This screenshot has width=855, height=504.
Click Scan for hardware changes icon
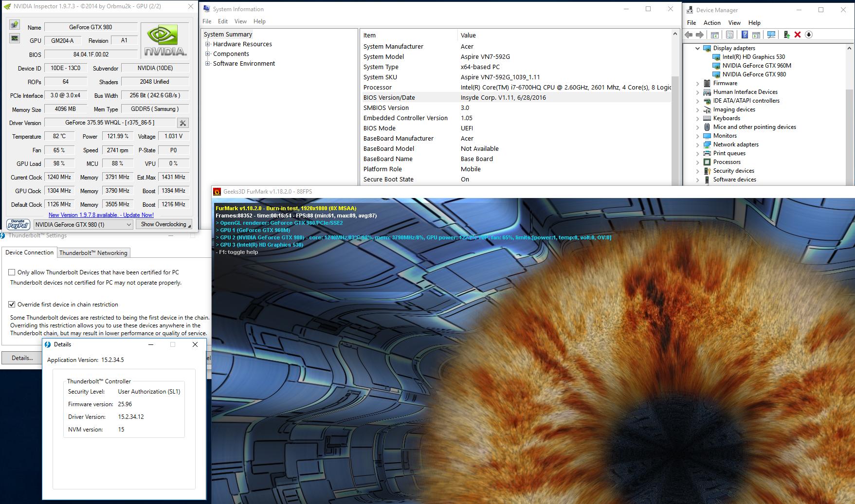pyautogui.click(x=771, y=35)
